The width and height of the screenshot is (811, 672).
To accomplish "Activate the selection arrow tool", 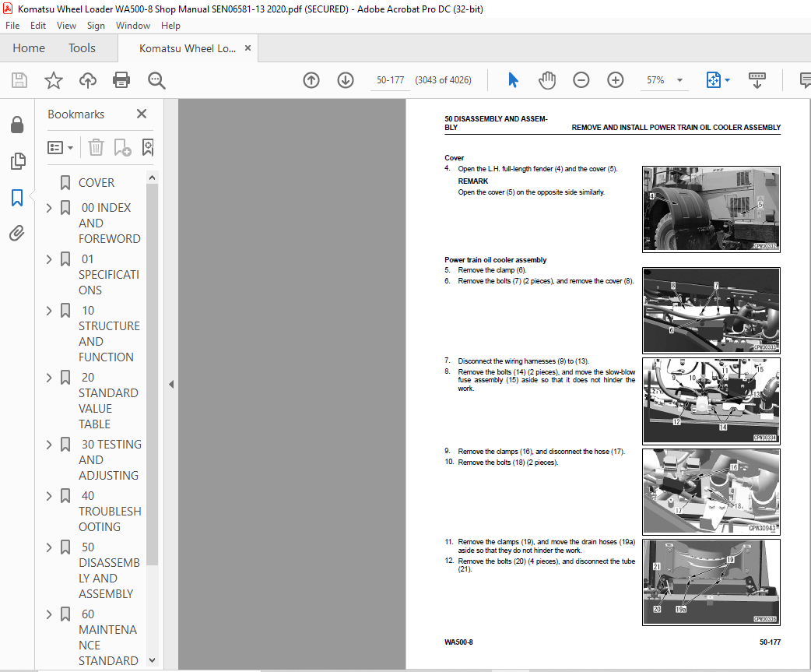I will [513, 80].
